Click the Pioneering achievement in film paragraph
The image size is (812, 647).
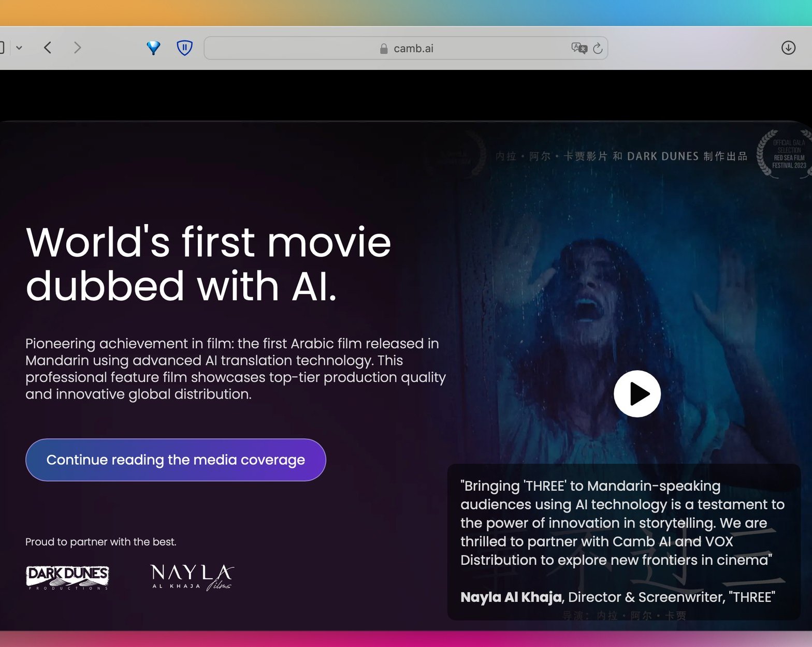pyautogui.click(x=236, y=369)
